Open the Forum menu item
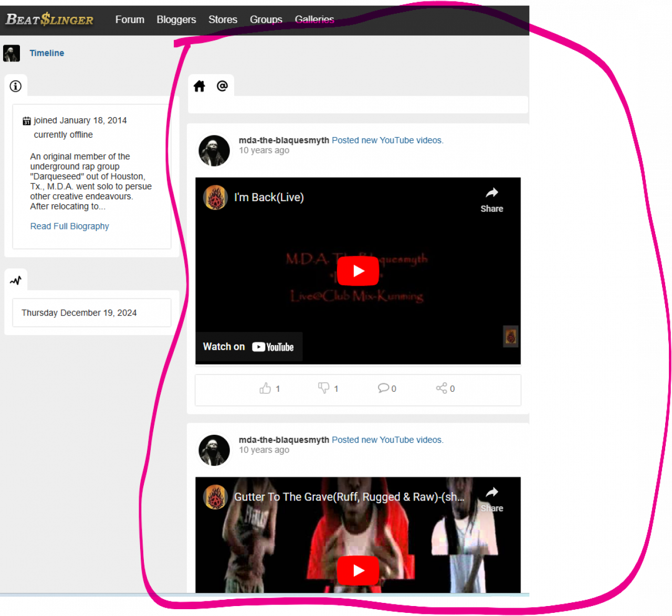 click(x=130, y=19)
